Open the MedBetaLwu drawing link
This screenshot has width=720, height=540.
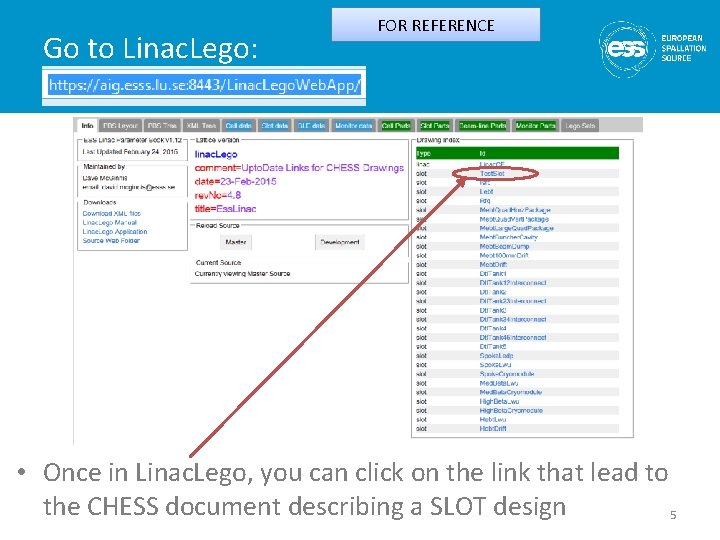click(499, 383)
